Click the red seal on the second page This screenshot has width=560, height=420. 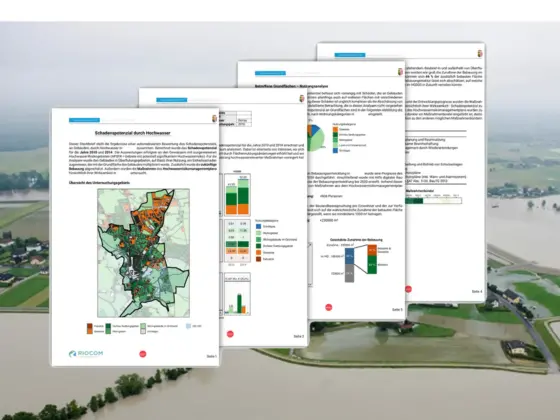pos(230,334)
